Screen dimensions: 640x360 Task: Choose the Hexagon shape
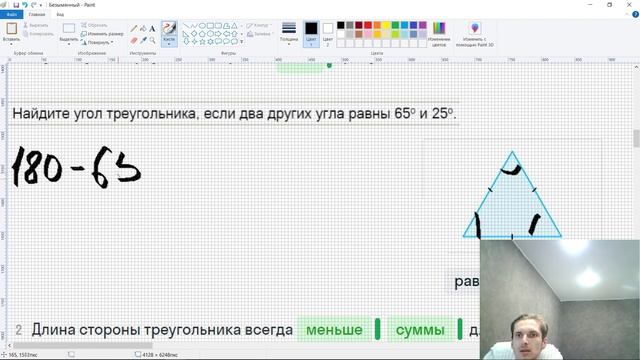tap(210, 34)
